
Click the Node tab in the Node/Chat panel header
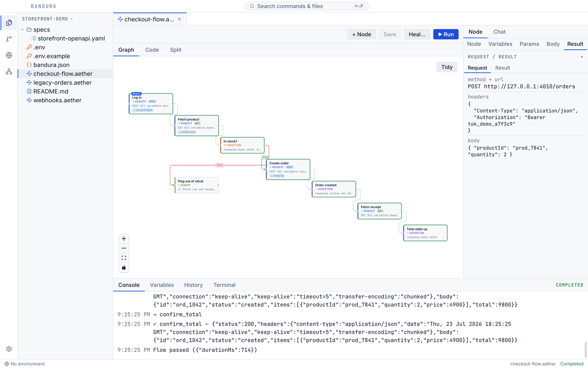pyautogui.click(x=475, y=32)
